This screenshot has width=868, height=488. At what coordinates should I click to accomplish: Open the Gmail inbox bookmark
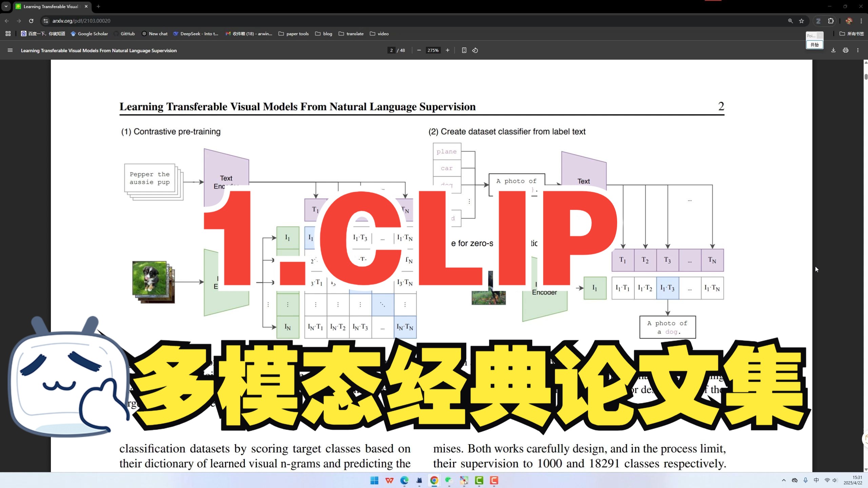click(249, 34)
